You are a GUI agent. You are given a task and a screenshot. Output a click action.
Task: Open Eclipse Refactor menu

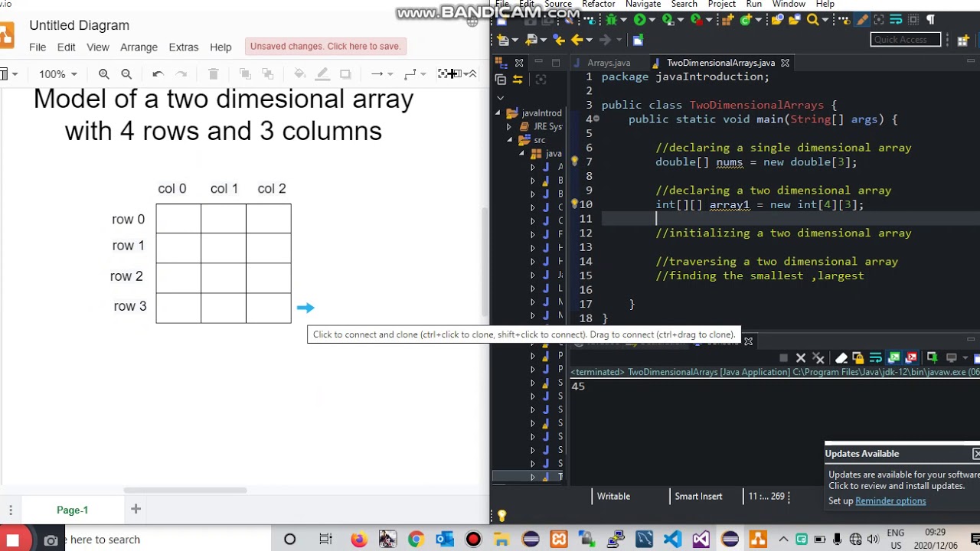[599, 5]
